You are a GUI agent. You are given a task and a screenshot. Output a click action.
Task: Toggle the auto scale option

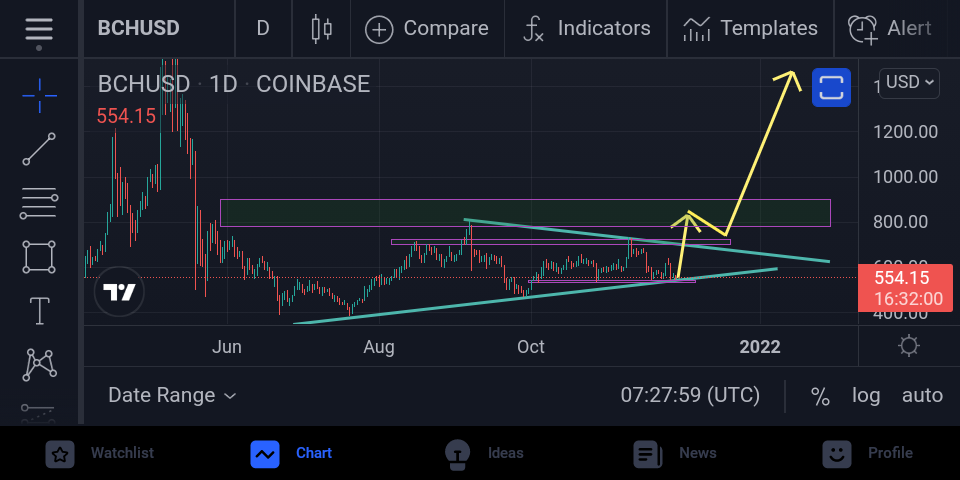coord(922,396)
